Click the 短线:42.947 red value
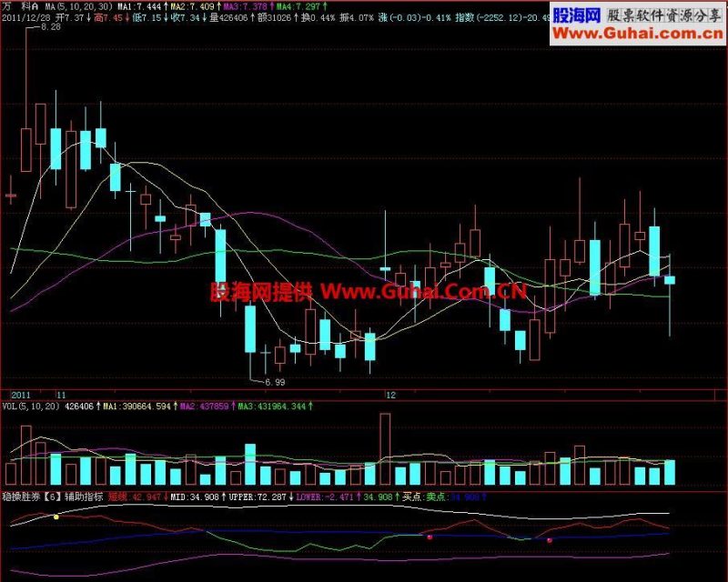The width and height of the screenshot is (728, 582). (135, 497)
